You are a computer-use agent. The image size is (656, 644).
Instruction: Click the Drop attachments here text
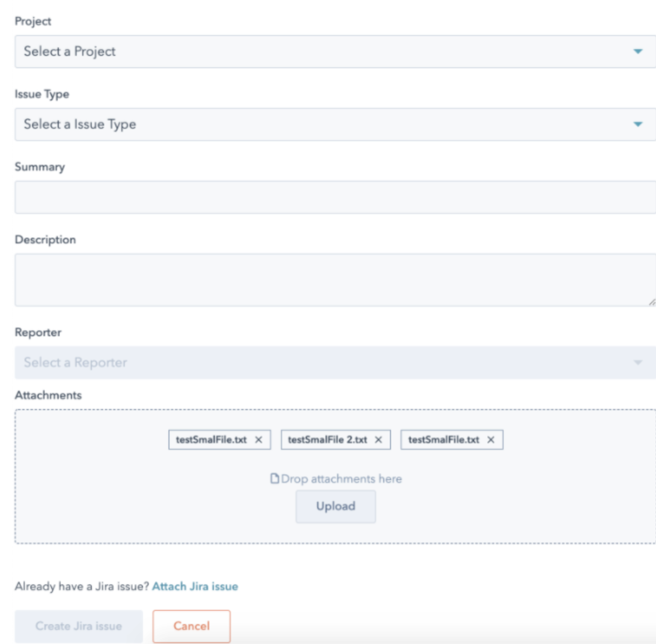341,479
